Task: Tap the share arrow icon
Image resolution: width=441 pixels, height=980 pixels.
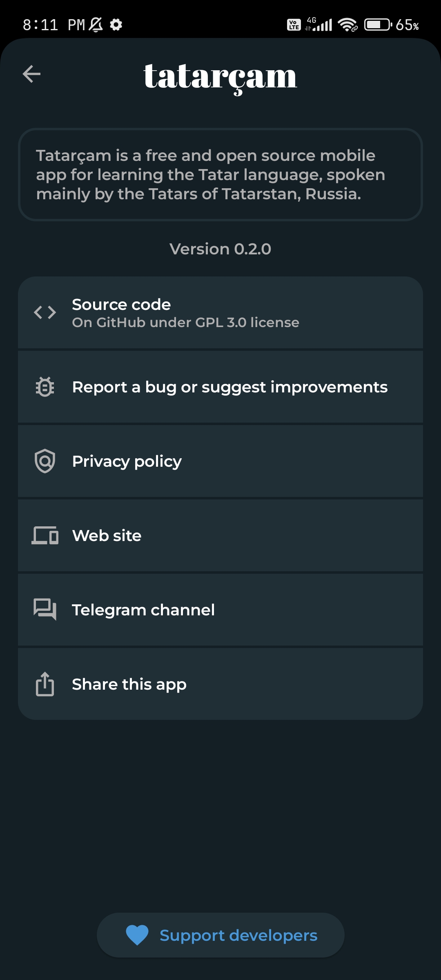Action: point(45,684)
